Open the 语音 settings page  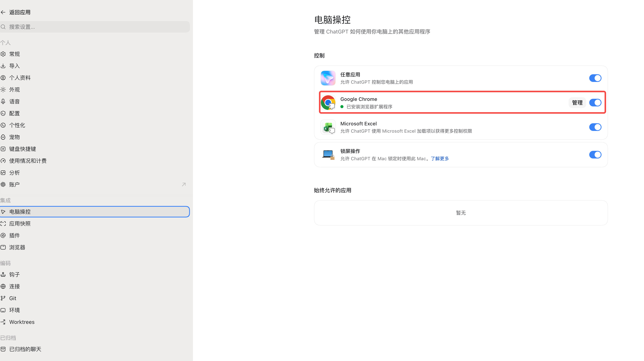click(95, 101)
